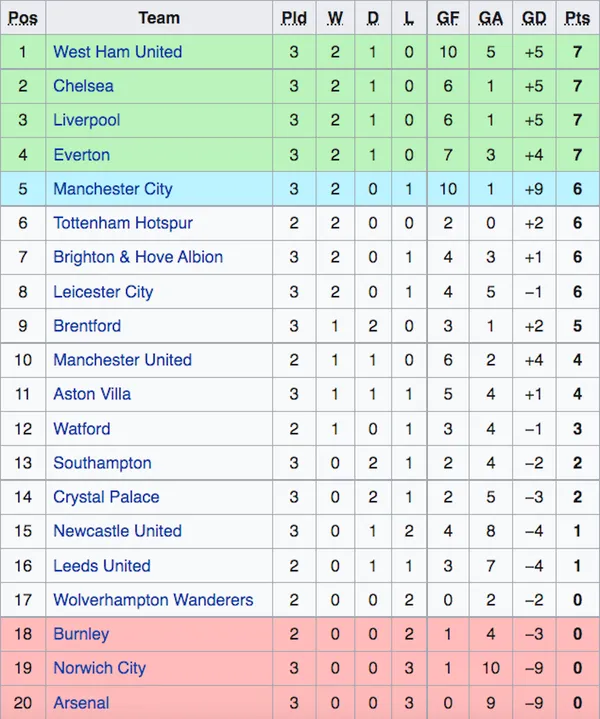Click the Pts column header

pos(577,18)
